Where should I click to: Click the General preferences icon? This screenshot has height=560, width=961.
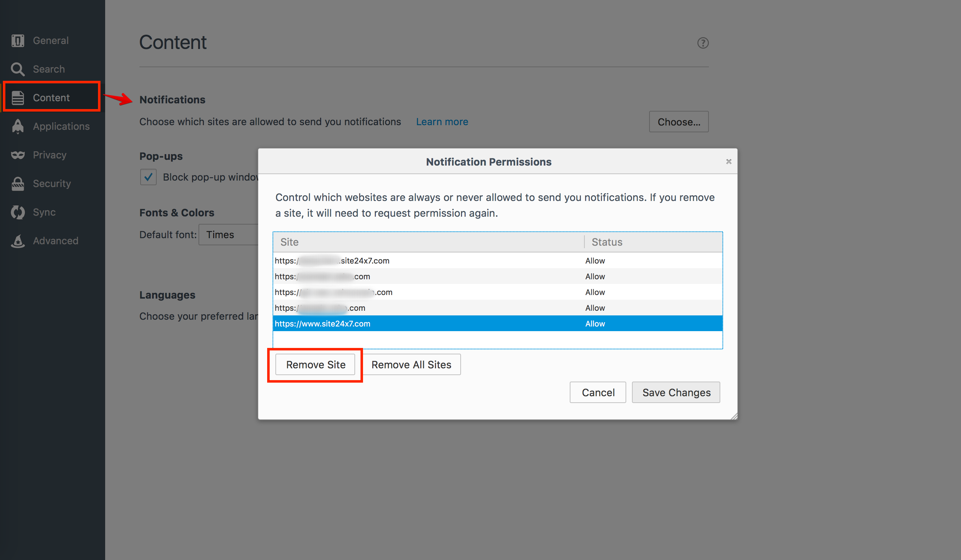coord(18,40)
